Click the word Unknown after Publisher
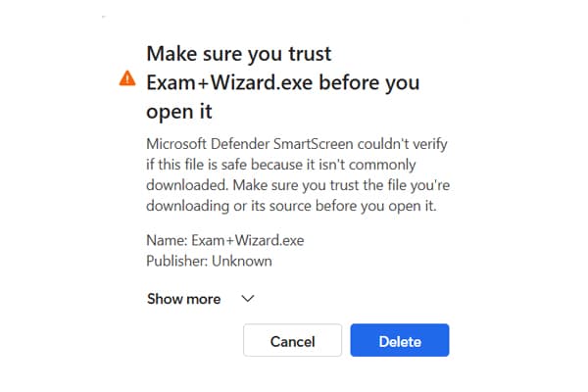Viewport: 588px width, 392px height. [x=242, y=261]
